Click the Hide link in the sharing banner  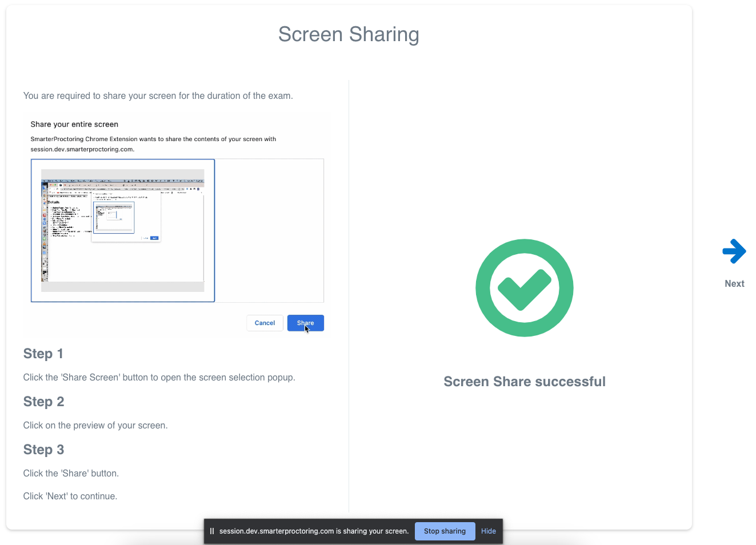click(x=489, y=531)
